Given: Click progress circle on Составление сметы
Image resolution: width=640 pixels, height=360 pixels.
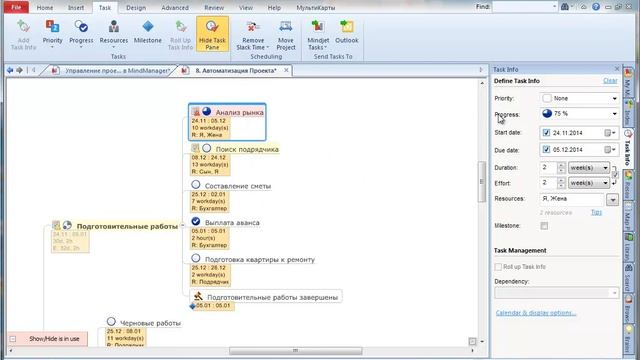Looking at the screenshot, I should click(x=196, y=185).
